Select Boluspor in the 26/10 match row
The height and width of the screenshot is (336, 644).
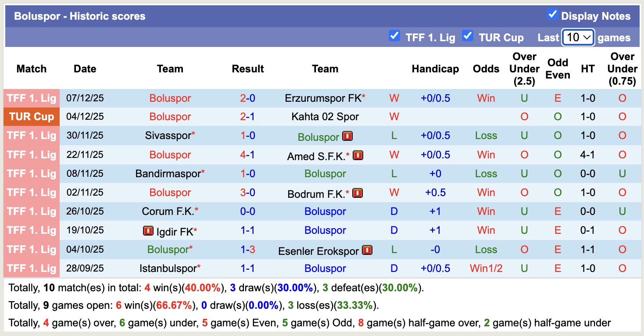[x=325, y=211]
